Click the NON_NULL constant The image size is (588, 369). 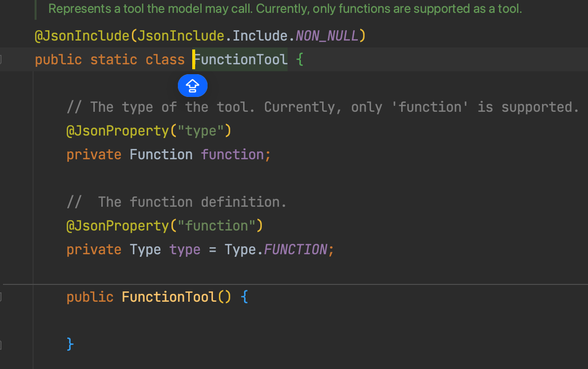coord(327,36)
